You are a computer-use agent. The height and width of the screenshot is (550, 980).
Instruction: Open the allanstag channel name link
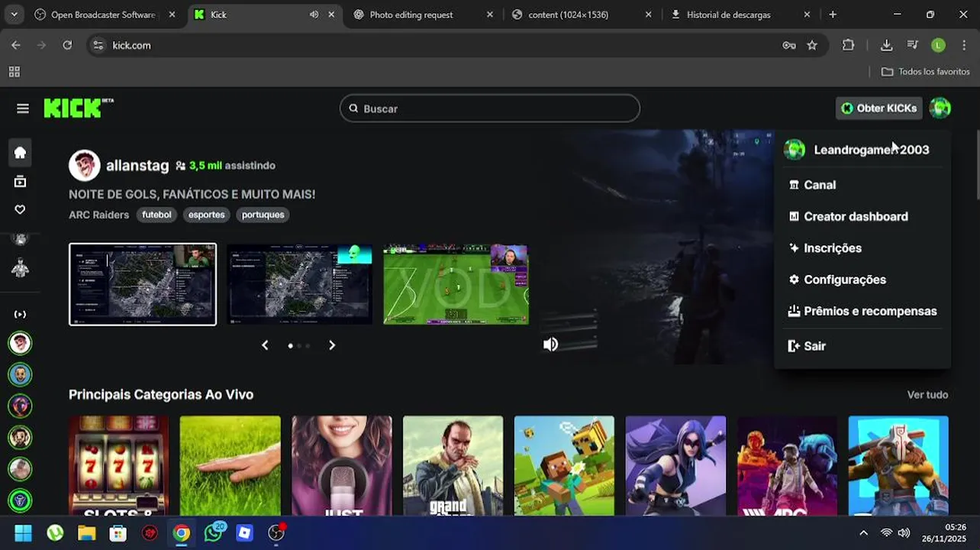point(137,165)
